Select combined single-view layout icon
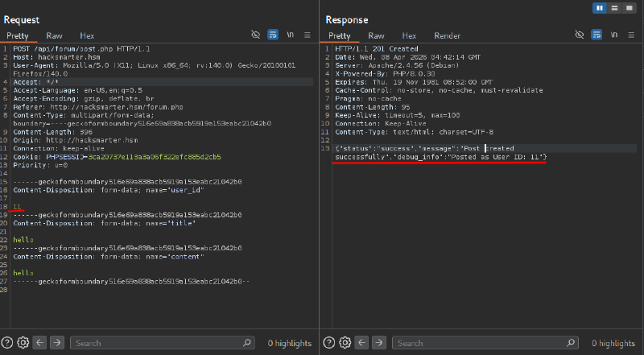 click(630, 8)
